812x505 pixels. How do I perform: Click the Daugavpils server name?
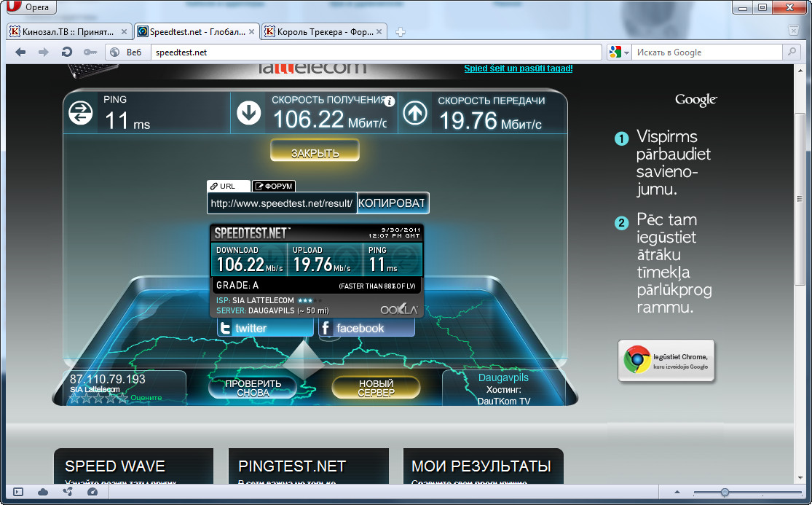[503, 377]
